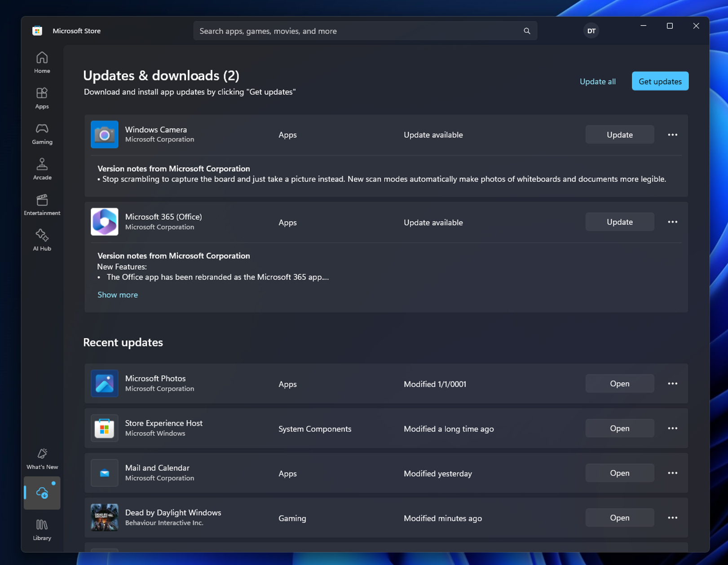Click the Get updates button
The width and height of the screenshot is (728, 565).
tap(660, 81)
